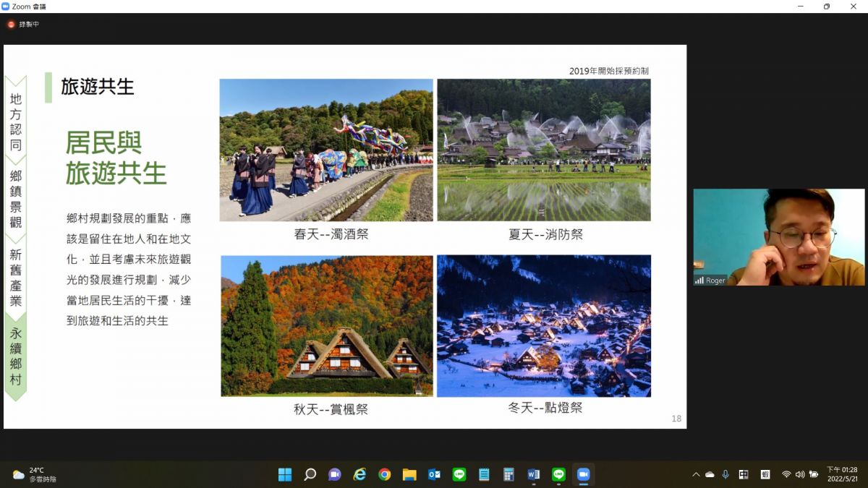Open the clock showing 下午 01:28
Image resolution: width=868 pixels, height=488 pixels.
pos(842,474)
